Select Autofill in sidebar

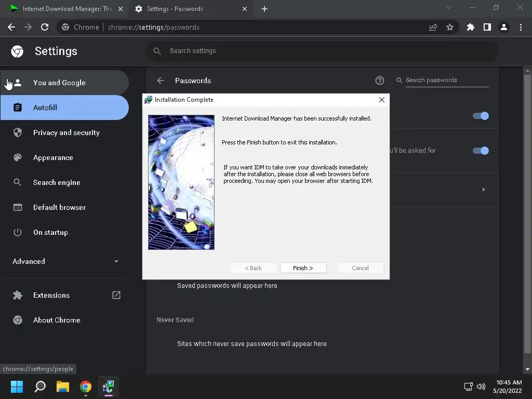point(64,108)
